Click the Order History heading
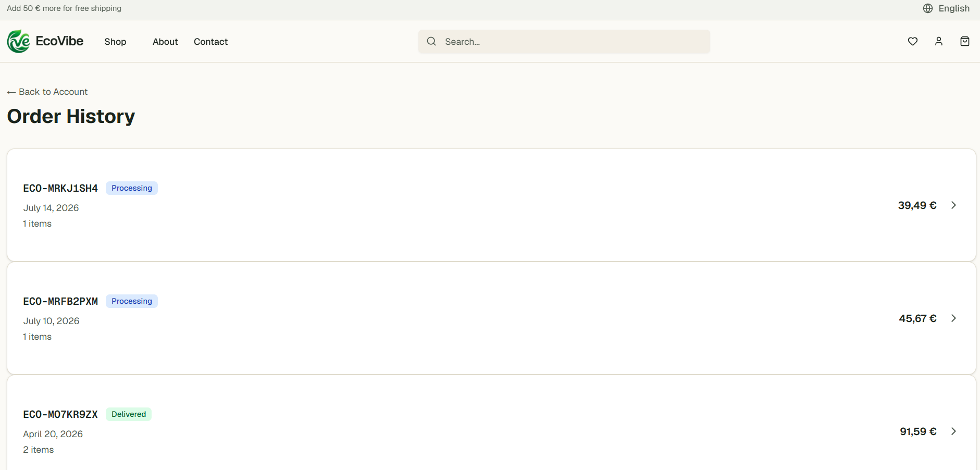This screenshot has height=470, width=980. pyautogui.click(x=71, y=116)
